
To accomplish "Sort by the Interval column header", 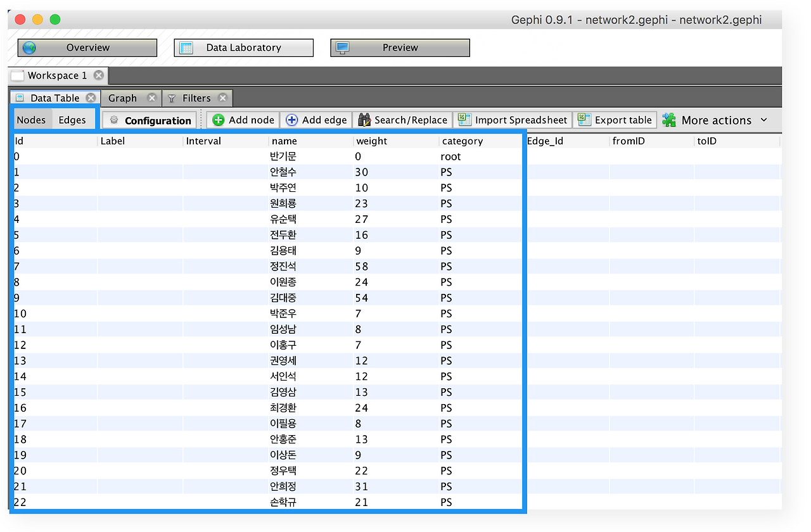I will click(226, 141).
